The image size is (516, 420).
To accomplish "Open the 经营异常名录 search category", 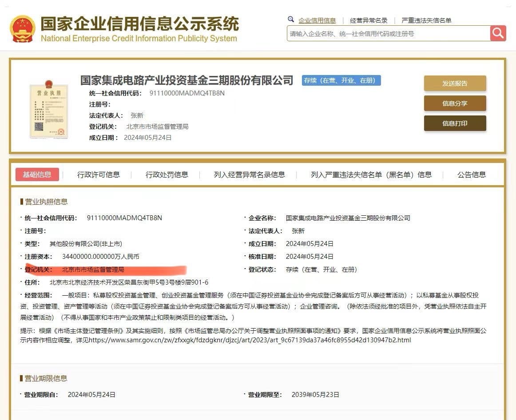I will tap(369, 20).
